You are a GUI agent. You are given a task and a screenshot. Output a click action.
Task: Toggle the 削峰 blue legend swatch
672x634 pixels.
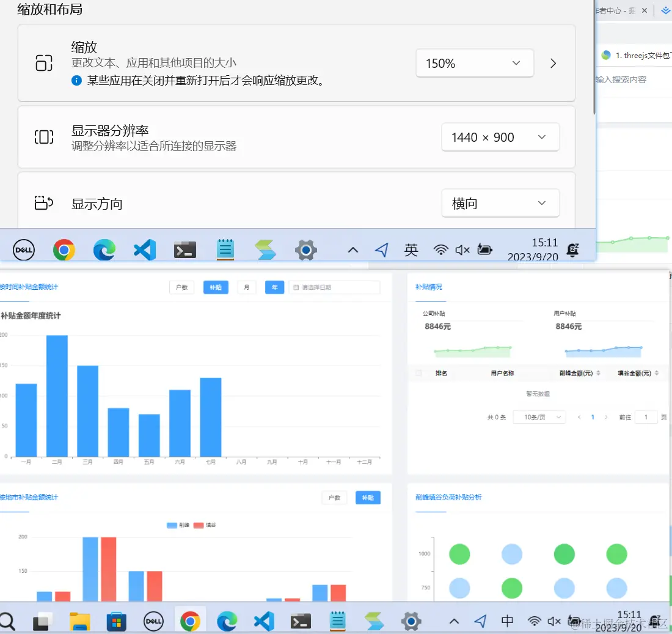172,525
